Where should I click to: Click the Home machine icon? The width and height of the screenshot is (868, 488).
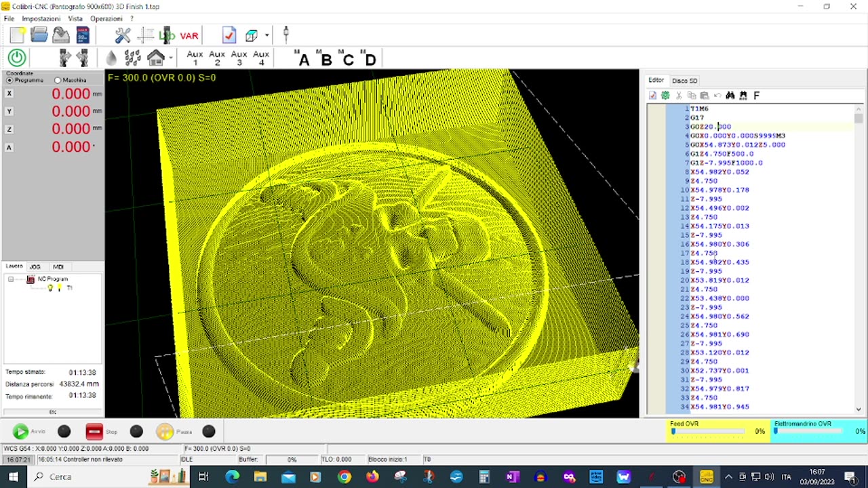click(156, 58)
